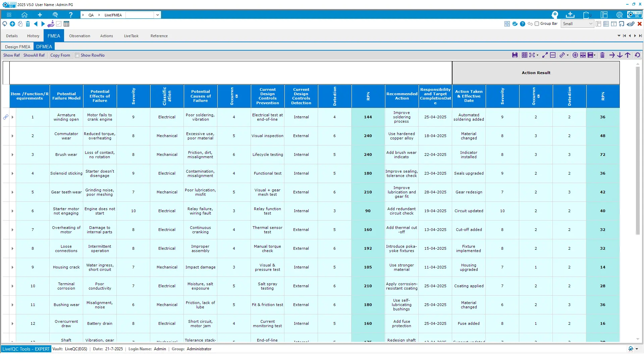The image size is (644, 362).
Task: Click the Home icon in the top navigation bar
Action: click(24, 15)
